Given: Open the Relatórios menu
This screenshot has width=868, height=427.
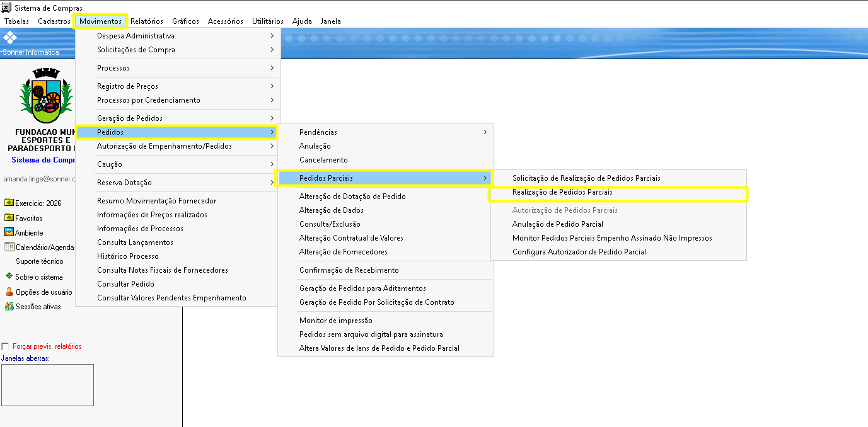Looking at the screenshot, I should (x=146, y=21).
